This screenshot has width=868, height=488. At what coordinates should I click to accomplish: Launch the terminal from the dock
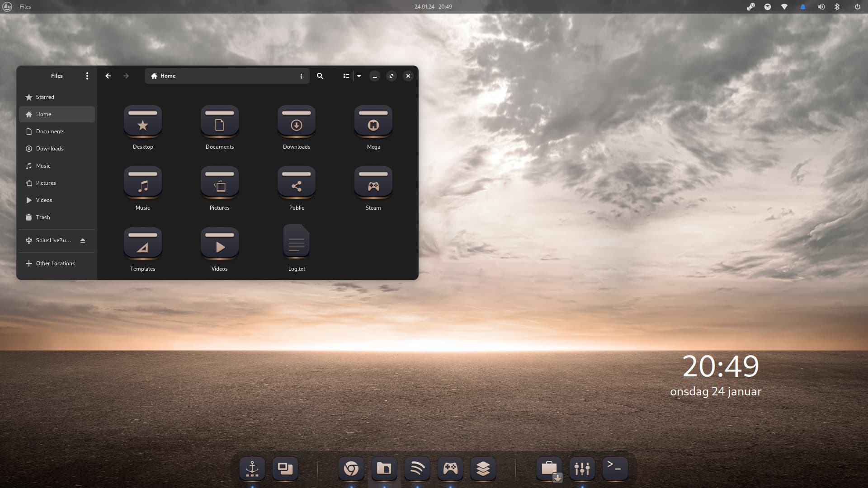click(x=615, y=469)
